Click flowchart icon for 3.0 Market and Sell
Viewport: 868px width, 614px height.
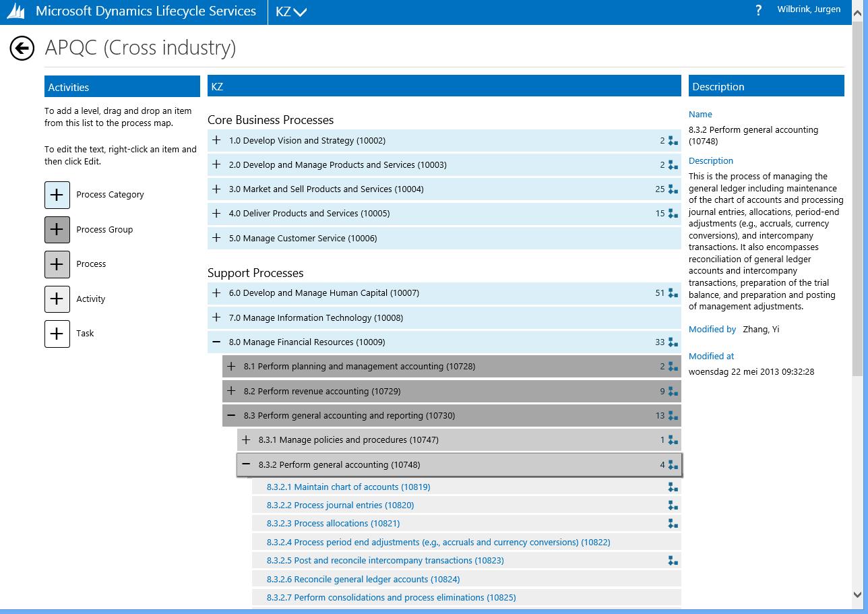point(673,189)
